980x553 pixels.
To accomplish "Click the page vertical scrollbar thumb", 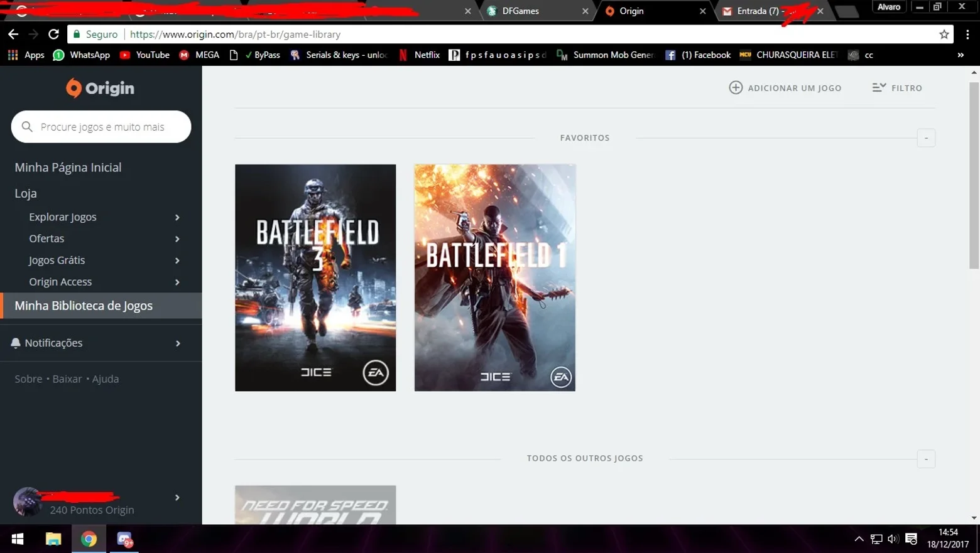I will (974, 176).
